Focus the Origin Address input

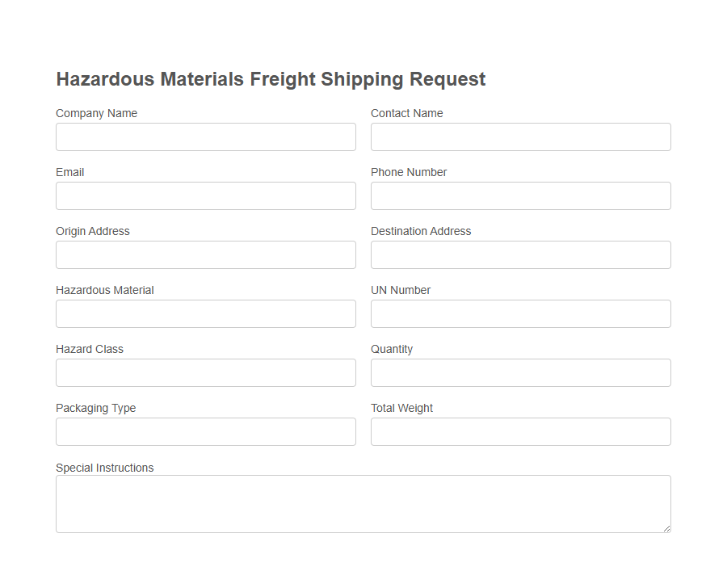pyautogui.click(x=205, y=254)
